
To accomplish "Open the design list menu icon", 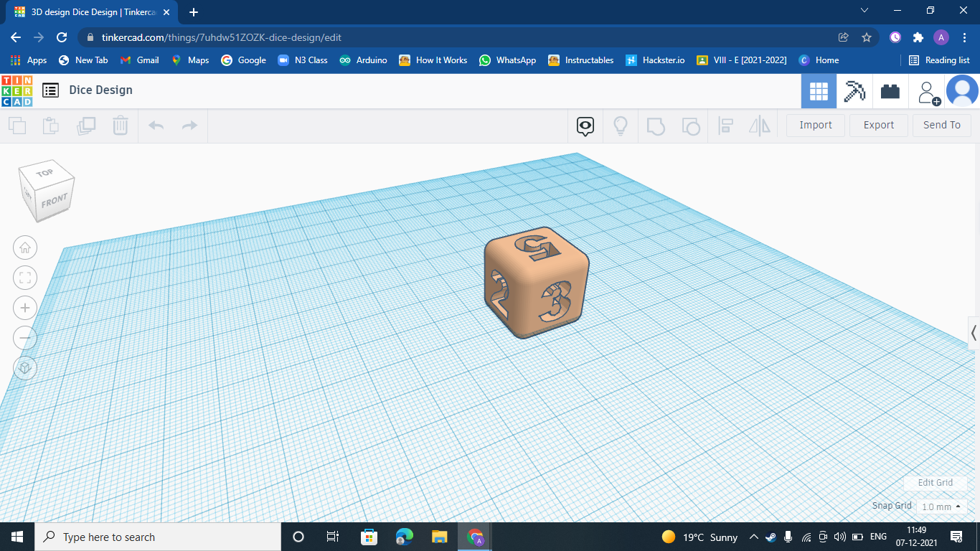I will pos(50,90).
